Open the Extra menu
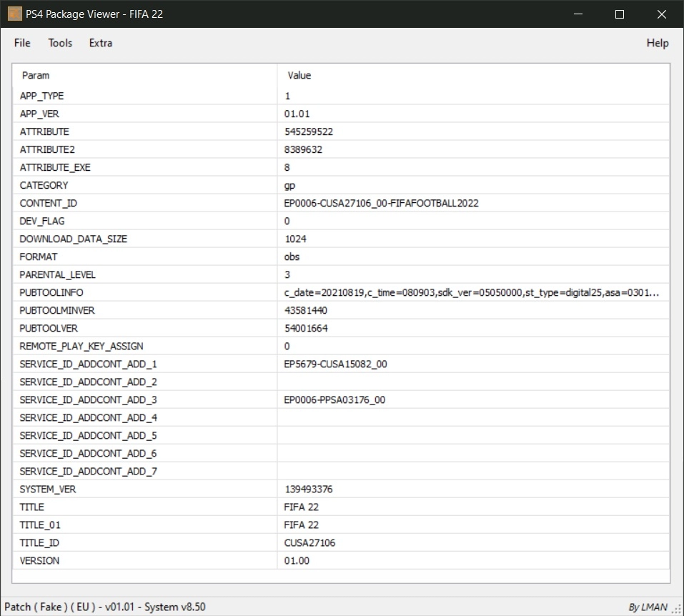This screenshot has width=684, height=616. click(x=101, y=43)
